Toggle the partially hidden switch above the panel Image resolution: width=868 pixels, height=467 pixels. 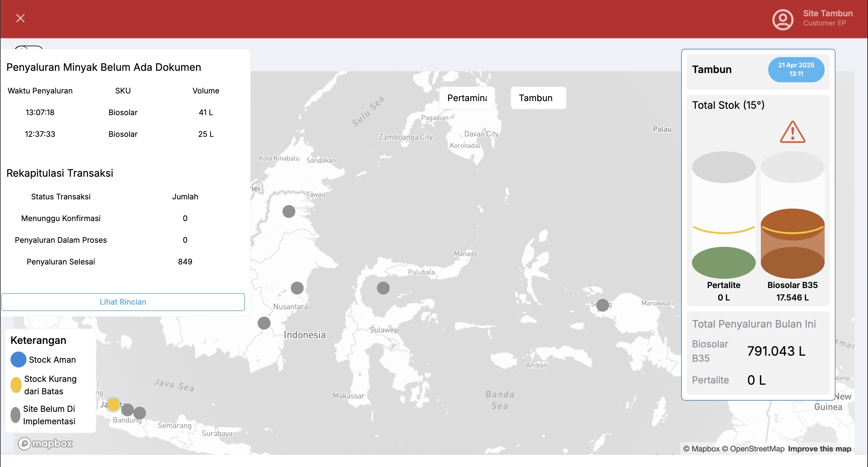point(29,48)
